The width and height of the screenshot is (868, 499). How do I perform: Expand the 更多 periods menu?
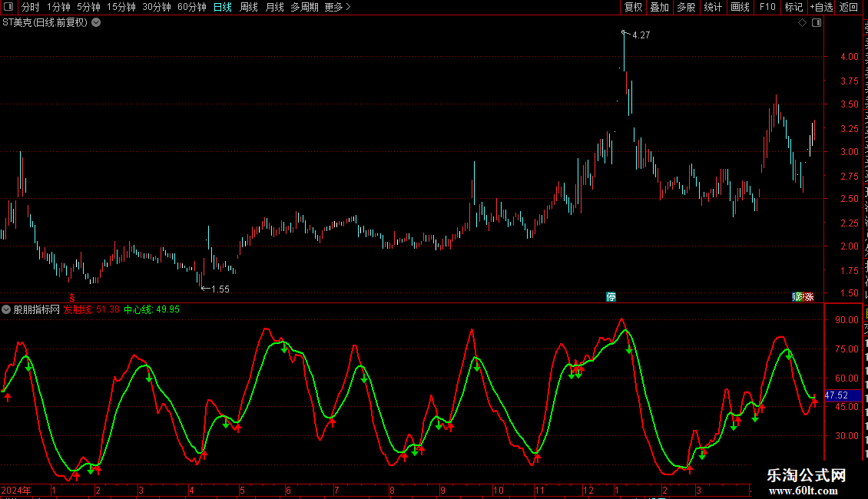[338, 7]
